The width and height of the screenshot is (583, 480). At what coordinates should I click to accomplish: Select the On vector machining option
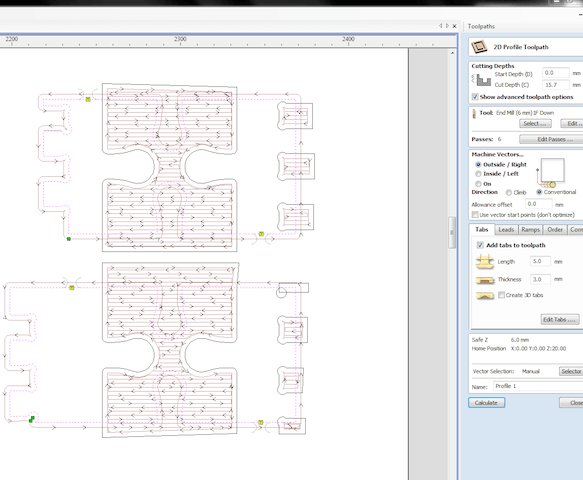point(478,184)
